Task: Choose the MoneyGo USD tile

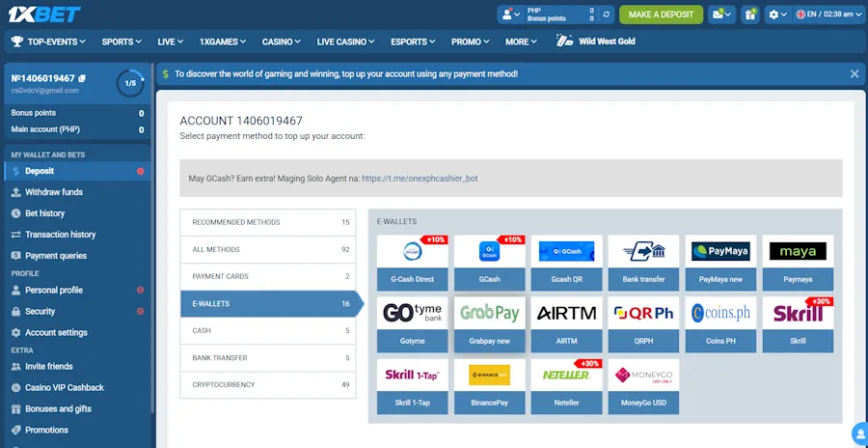Action: click(643, 386)
